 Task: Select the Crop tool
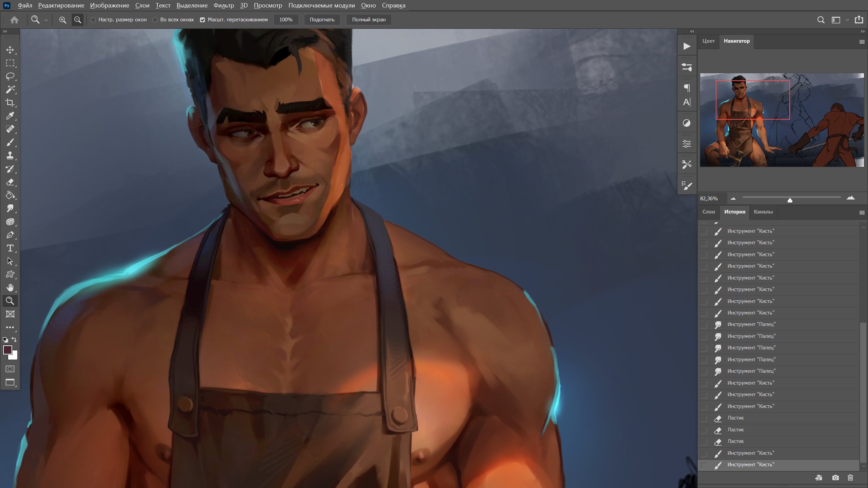(10, 103)
